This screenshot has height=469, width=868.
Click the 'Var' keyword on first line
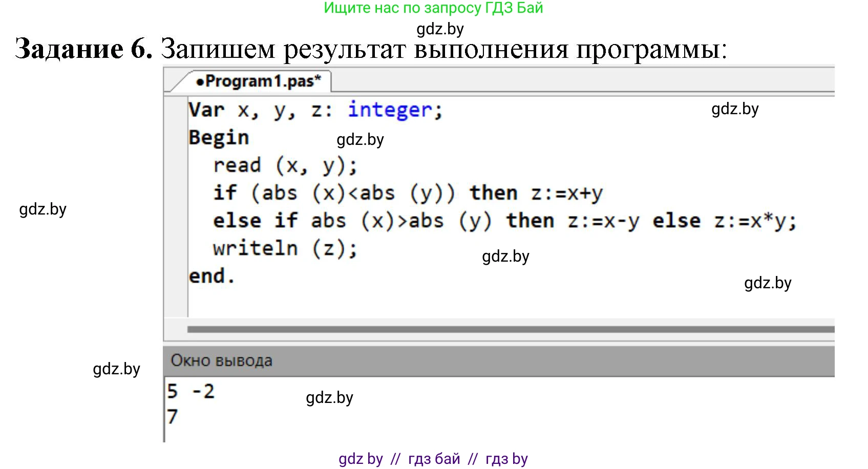point(206,110)
